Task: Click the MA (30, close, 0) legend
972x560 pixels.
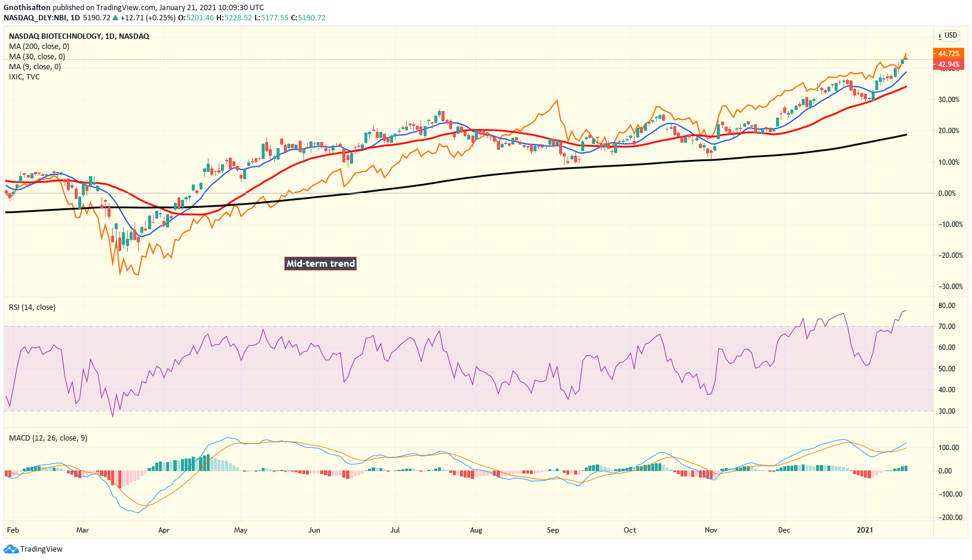Action: pyautogui.click(x=37, y=56)
